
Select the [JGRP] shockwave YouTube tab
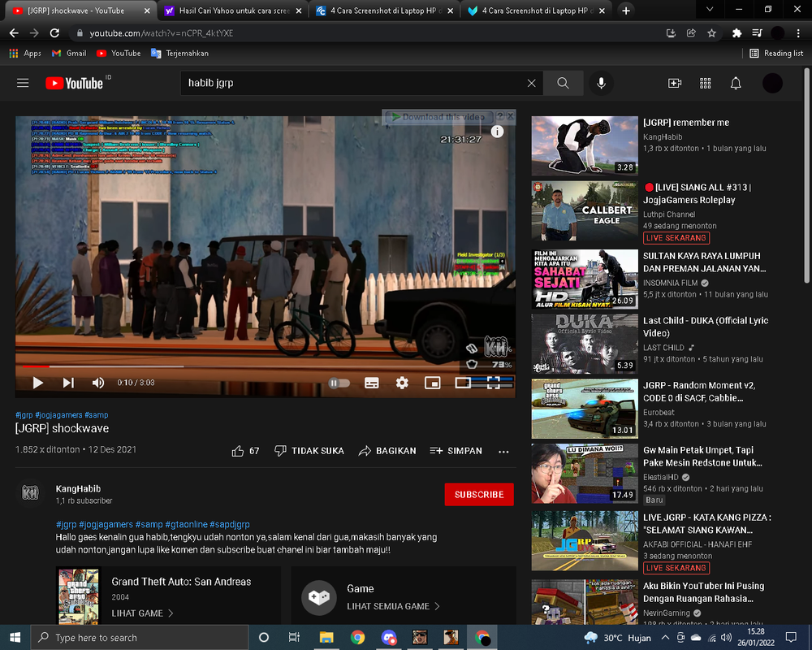81,11
